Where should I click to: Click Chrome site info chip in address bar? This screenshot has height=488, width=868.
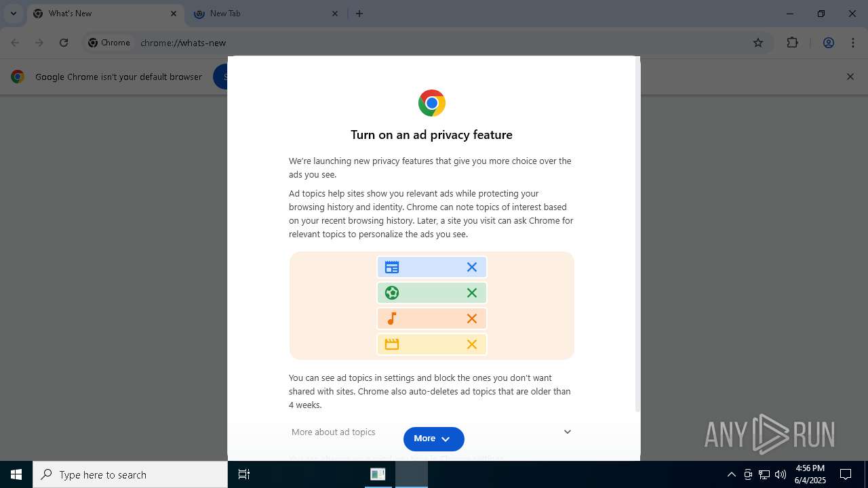click(x=109, y=43)
